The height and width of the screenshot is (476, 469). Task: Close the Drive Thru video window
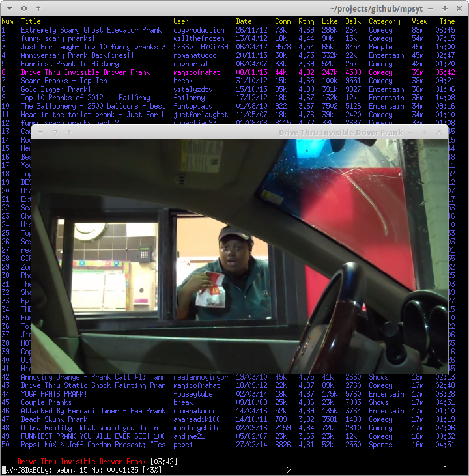tap(439, 132)
